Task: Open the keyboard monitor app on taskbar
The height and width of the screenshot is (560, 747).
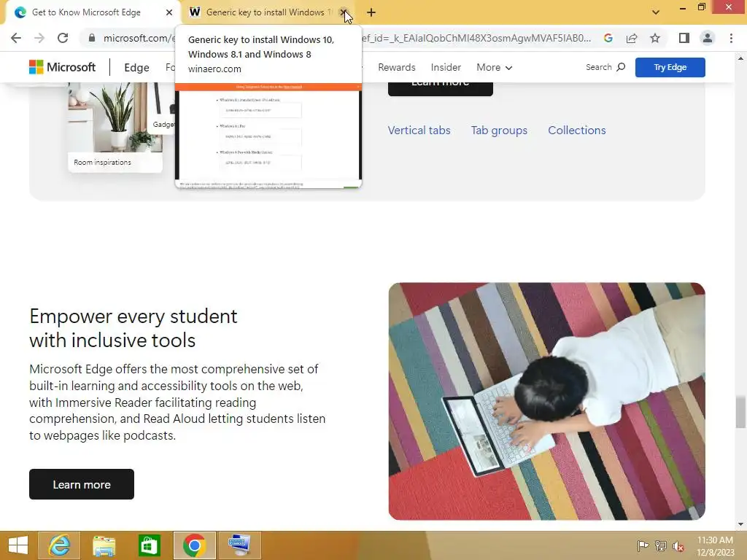Action: tap(239, 545)
